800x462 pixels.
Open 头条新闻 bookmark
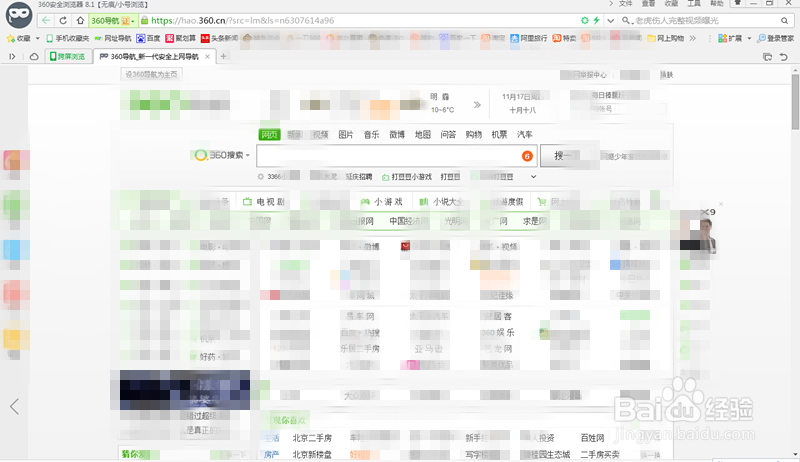(219, 38)
